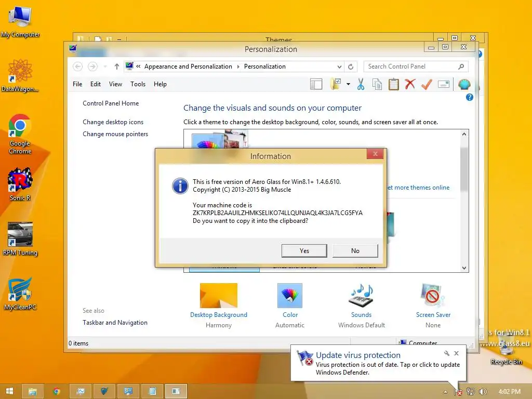Open the recent locations dropdown arrow

tap(105, 66)
